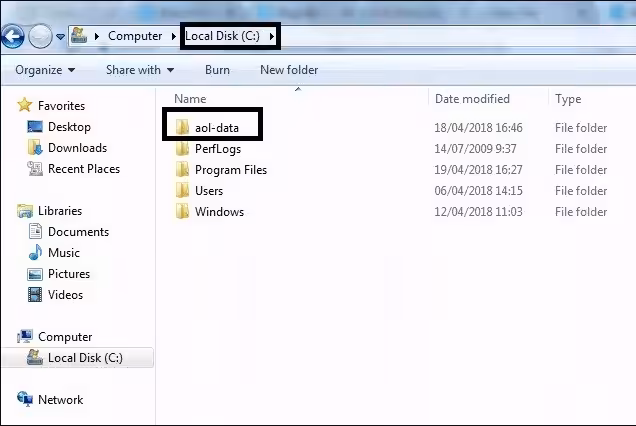Select the Program Files folder icon
This screenshot has width=636, height=426.
183,170
